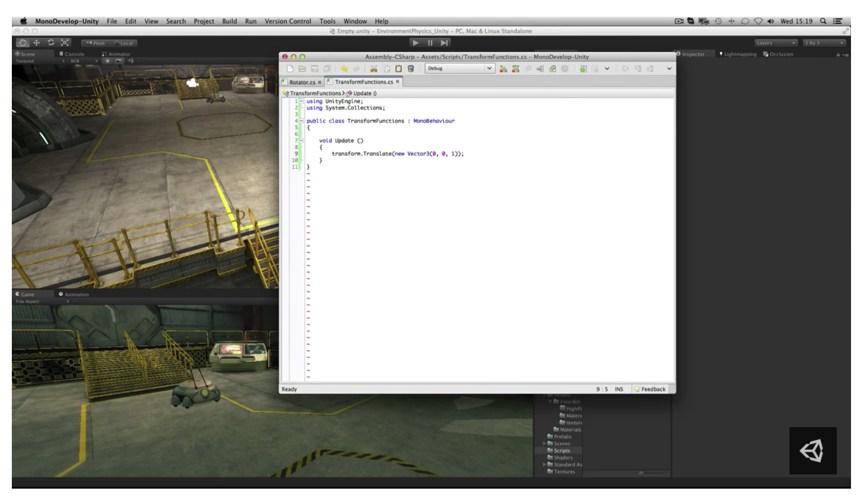Toggle Pivot handle position in Unity
The height and width of the screenshot is (504, 864).
click(95, 43)
